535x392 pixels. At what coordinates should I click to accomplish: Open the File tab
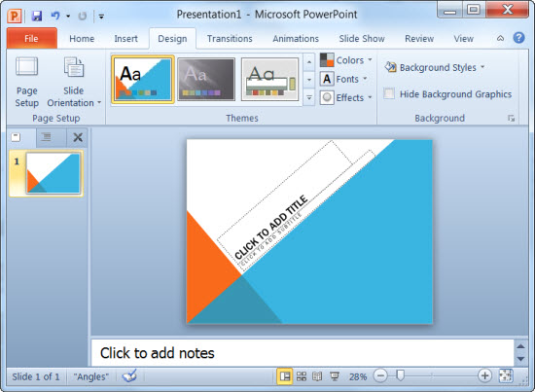point(31,39)
